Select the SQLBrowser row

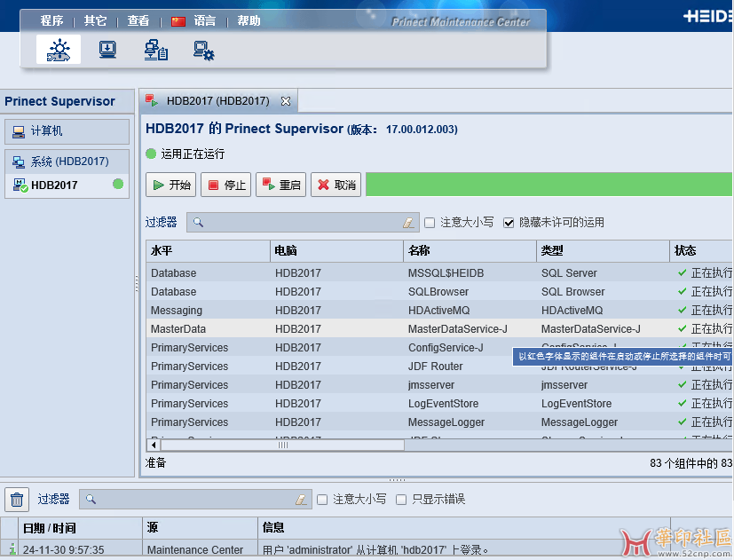coord(439,292)
